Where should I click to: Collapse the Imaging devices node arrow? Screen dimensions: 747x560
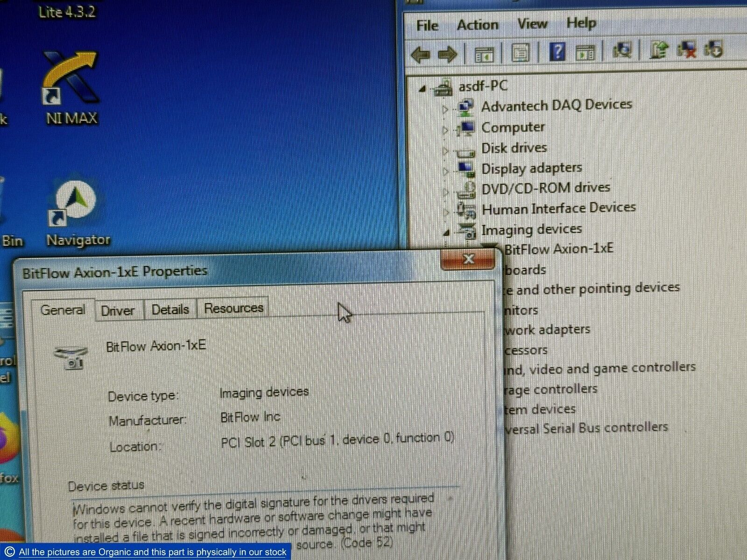pos(447,232)
